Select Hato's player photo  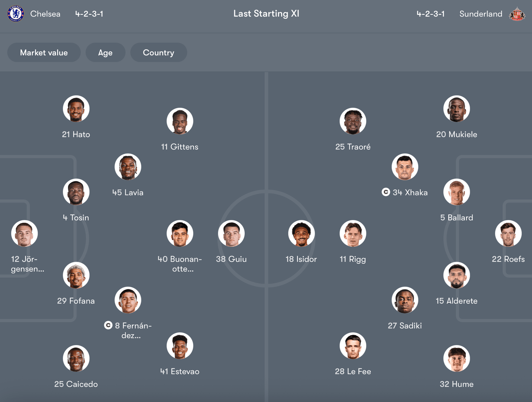pos(76,109)
